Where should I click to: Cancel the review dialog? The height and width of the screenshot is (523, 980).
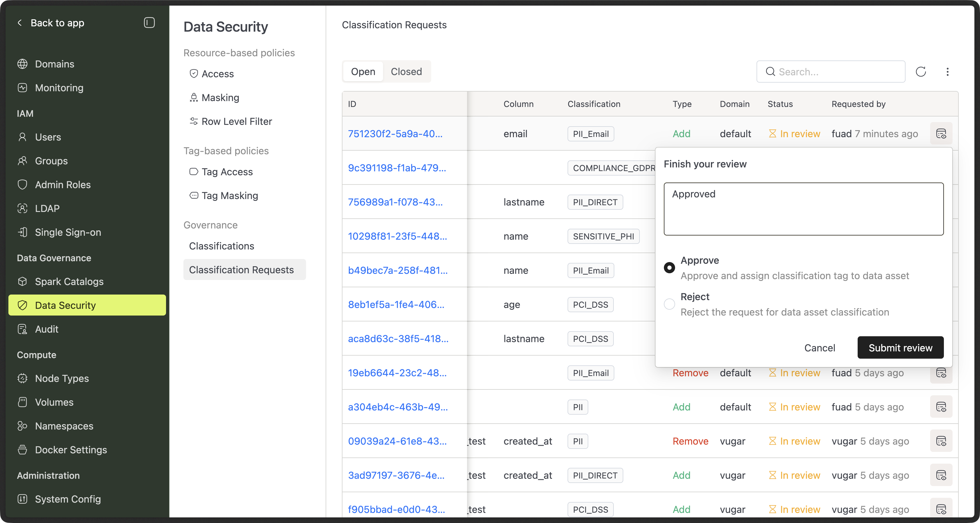820,348
